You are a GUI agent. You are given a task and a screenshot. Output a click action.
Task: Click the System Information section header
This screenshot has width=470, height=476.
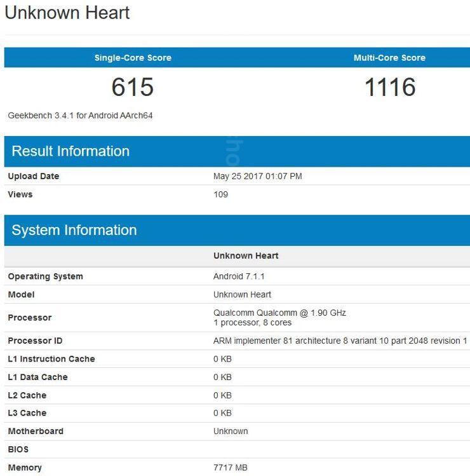74,230
